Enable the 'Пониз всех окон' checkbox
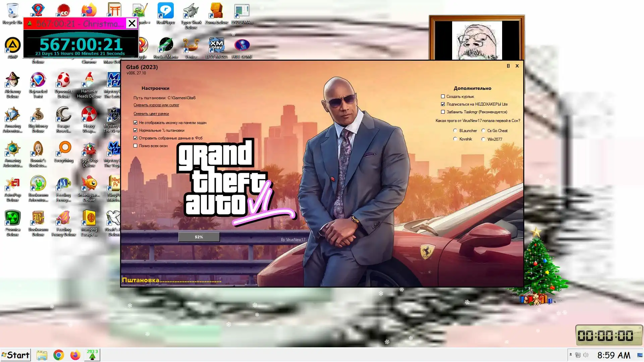The width and height of the screenshot is (644, 362). pos(136,146)
